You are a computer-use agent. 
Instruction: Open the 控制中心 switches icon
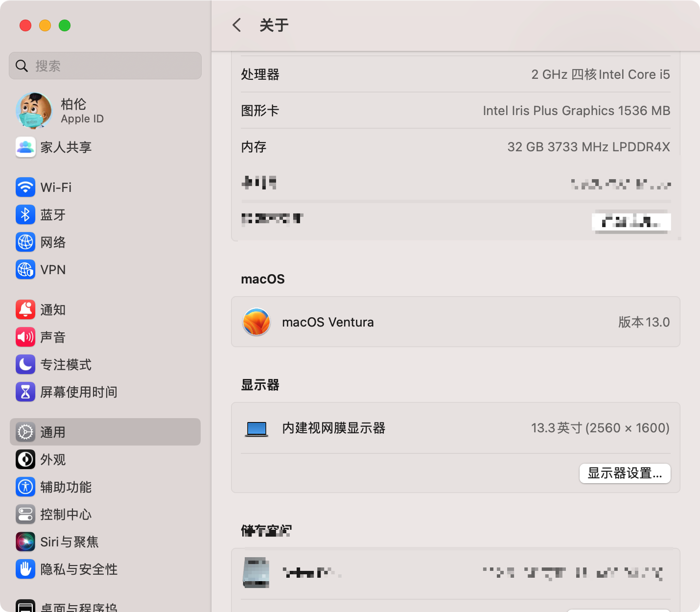[x=25, y=514]
